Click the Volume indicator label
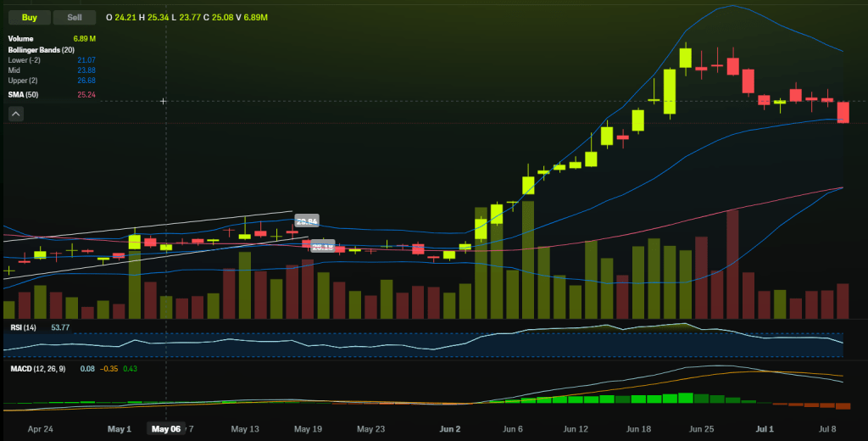Screen dimensions: 868x441 tap(20, 39)
